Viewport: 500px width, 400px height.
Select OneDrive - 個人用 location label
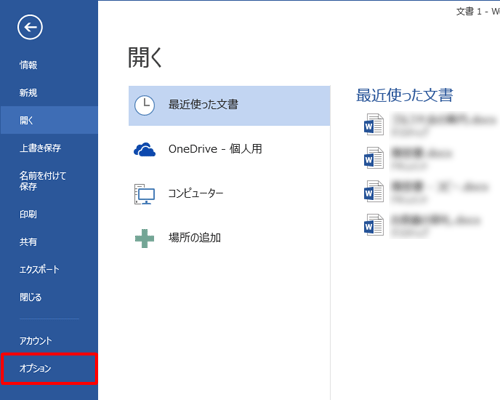[x=215, y=149]
